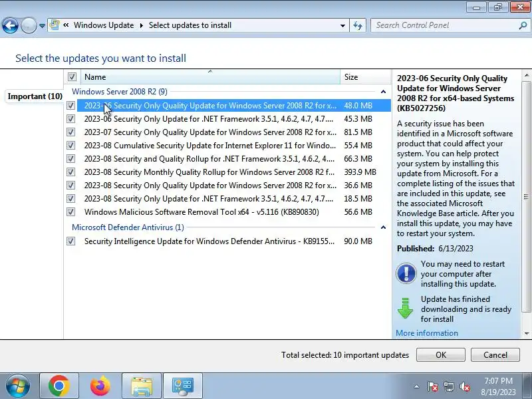This screenshot has width=532, height=399.
Task: Toggle the select-all checkbox in header
Action: tap(72, 76)
